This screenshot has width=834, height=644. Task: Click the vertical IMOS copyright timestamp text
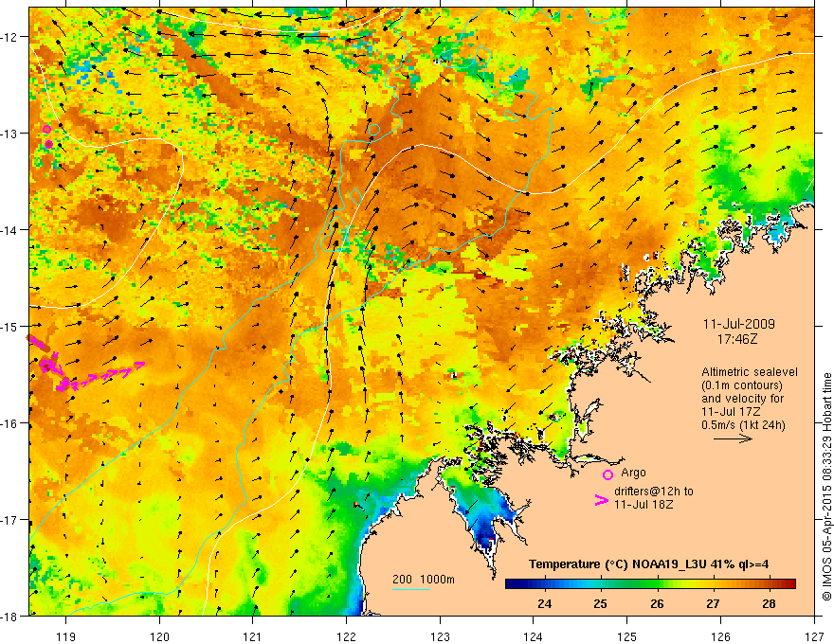827,487
